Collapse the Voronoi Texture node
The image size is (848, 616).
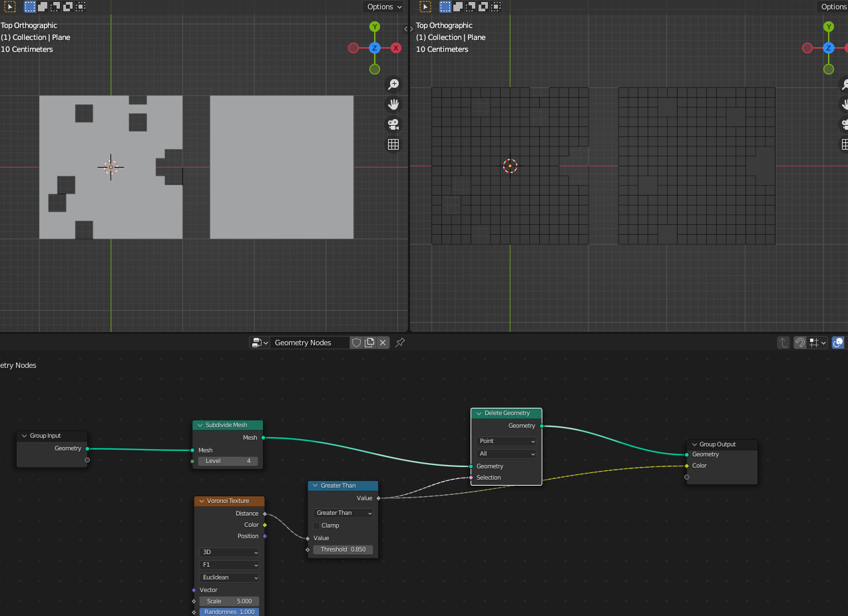tap(201, 501)
